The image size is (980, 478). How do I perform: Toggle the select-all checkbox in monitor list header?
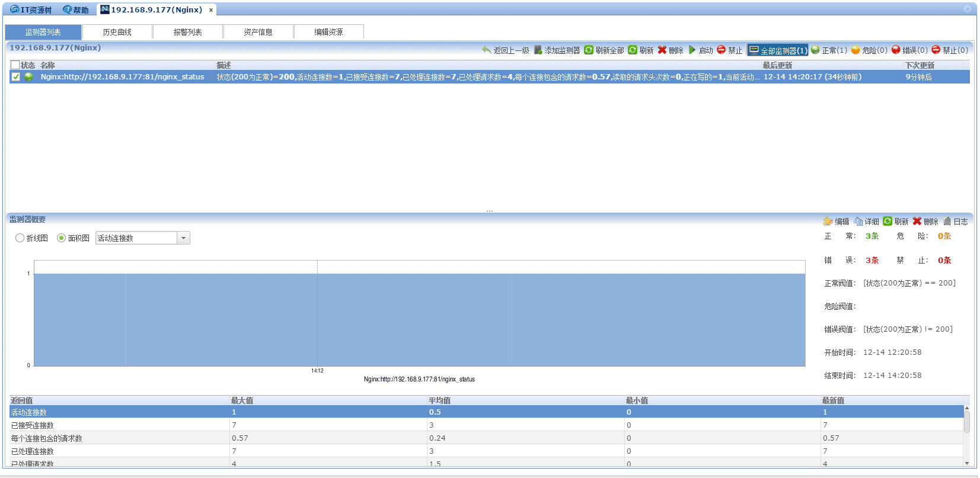click(x=15, y=65)
